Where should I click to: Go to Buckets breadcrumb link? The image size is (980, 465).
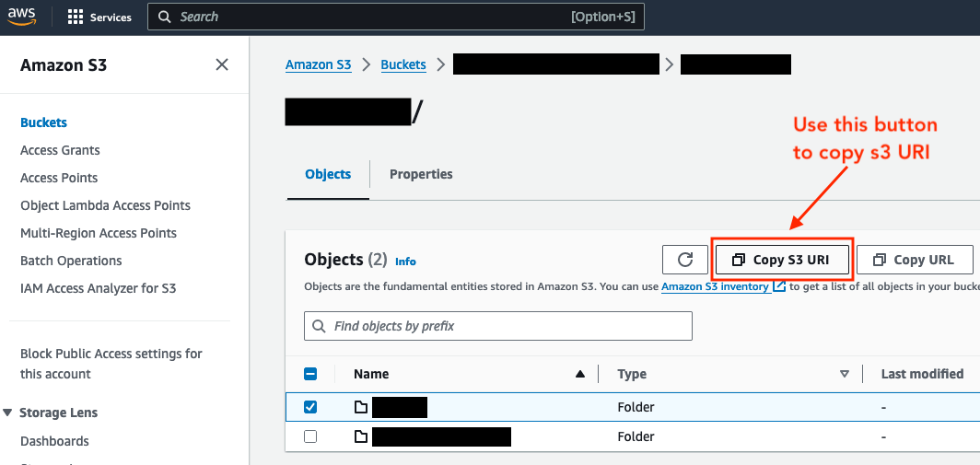coord(403,64)
